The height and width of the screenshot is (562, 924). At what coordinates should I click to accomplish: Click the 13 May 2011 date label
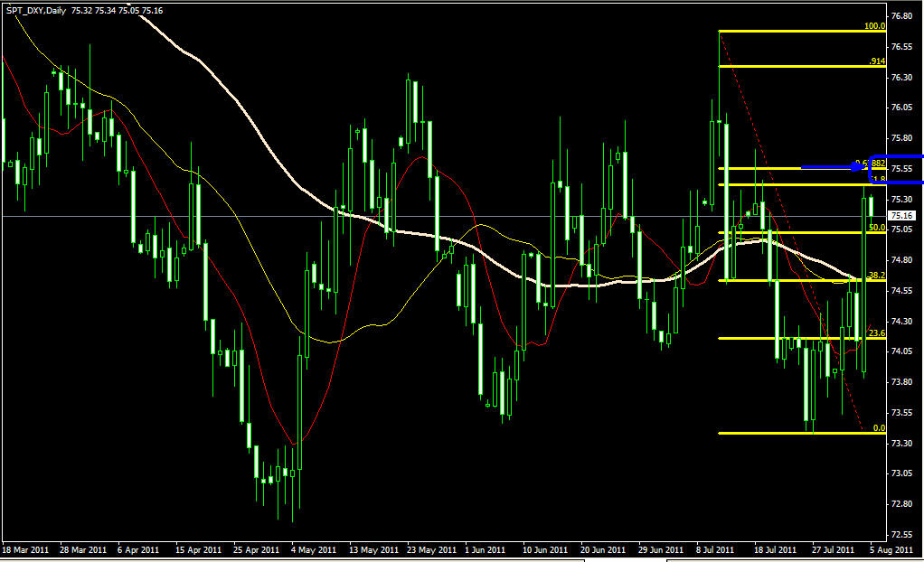tap(373, 549)
